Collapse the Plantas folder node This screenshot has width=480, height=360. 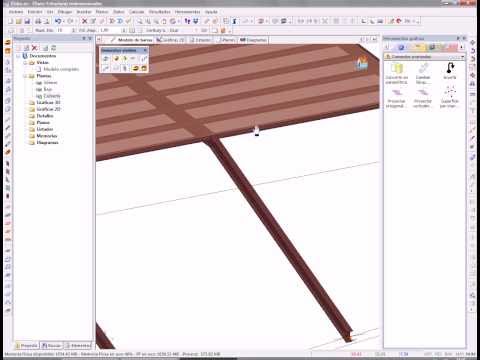25,76
